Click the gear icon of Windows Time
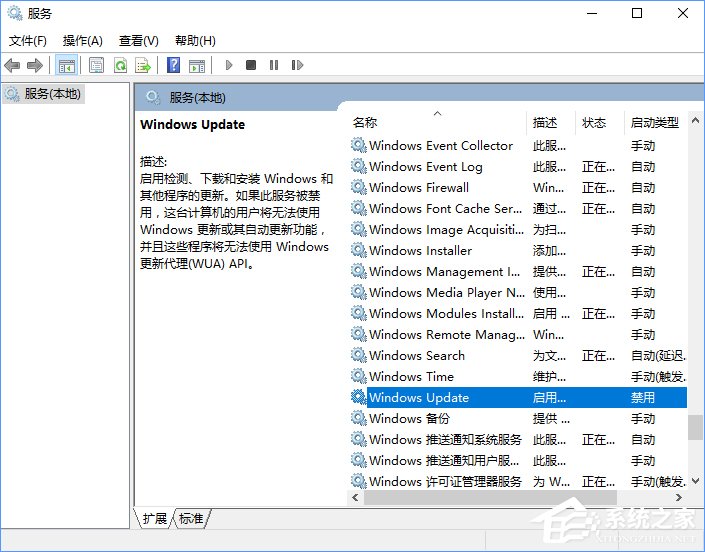 coord(358,376)
